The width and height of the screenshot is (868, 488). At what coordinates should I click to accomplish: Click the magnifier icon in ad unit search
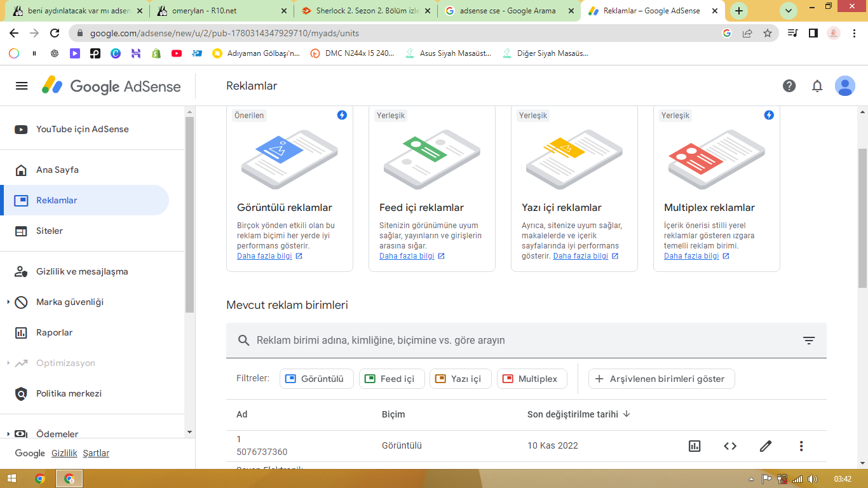pos(243,341)
